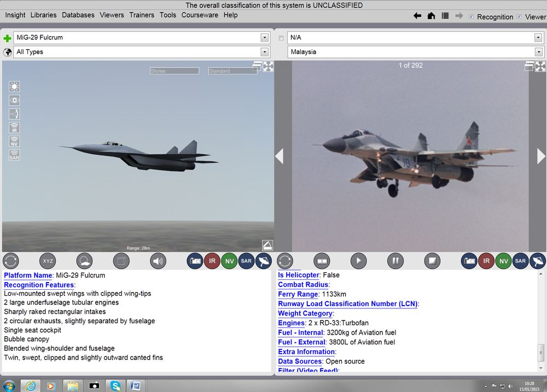Maximize the photo viewer with fullscreen icon
Image resolution: width=547 pixels, height=392 pixels.
click(540, 66)
